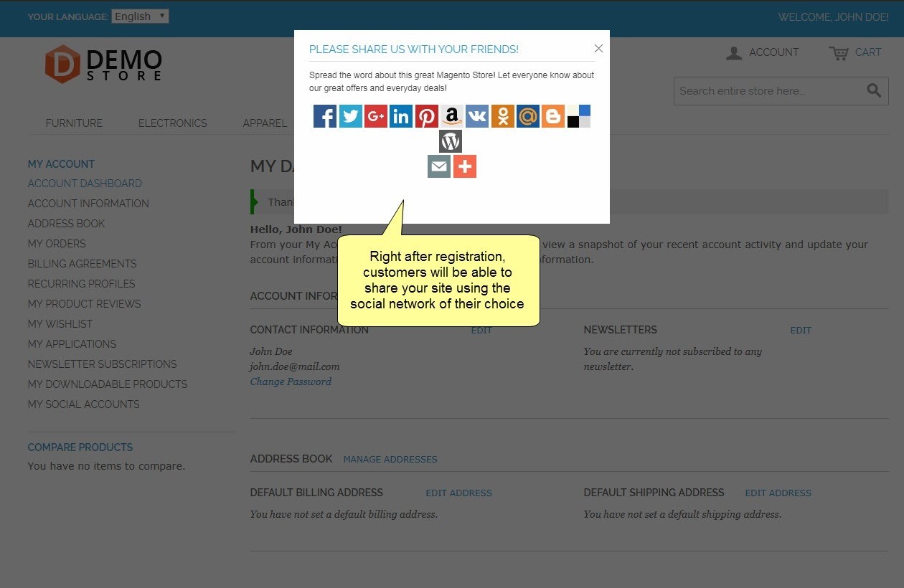Click the 'Compare Products' sidebar heading
904x588 pixels.
pos(80,447)
